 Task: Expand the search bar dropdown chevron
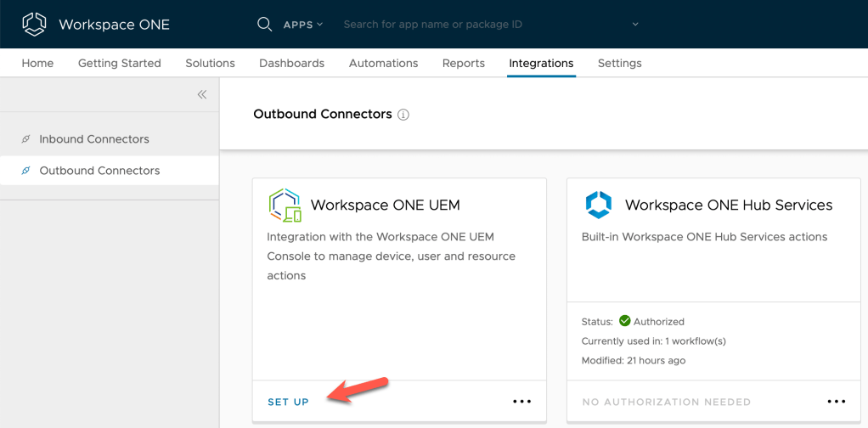point(635,25)
